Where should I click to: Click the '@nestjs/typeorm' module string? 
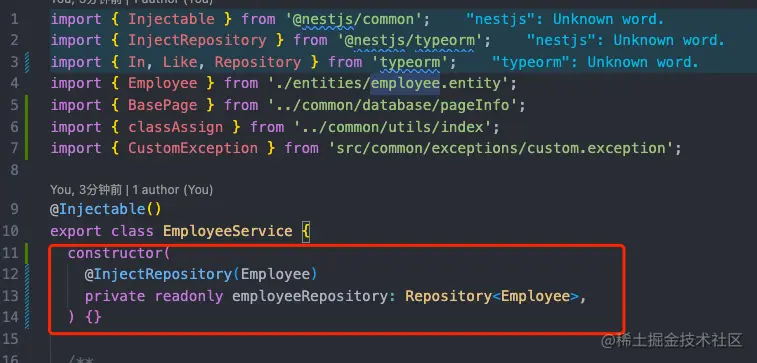(409, 40)
